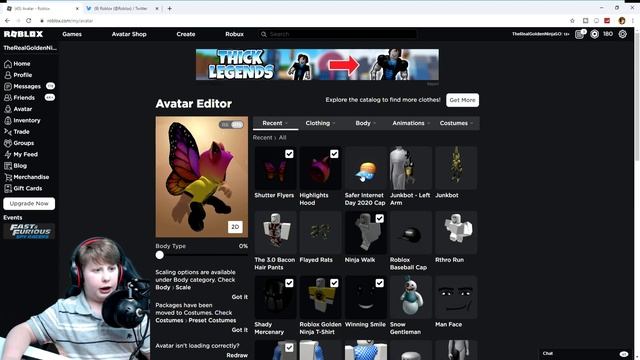This screenshot has height=360, width=640.
Task: Bookmark this page with the star icon
Action: [x=572, y=20]
